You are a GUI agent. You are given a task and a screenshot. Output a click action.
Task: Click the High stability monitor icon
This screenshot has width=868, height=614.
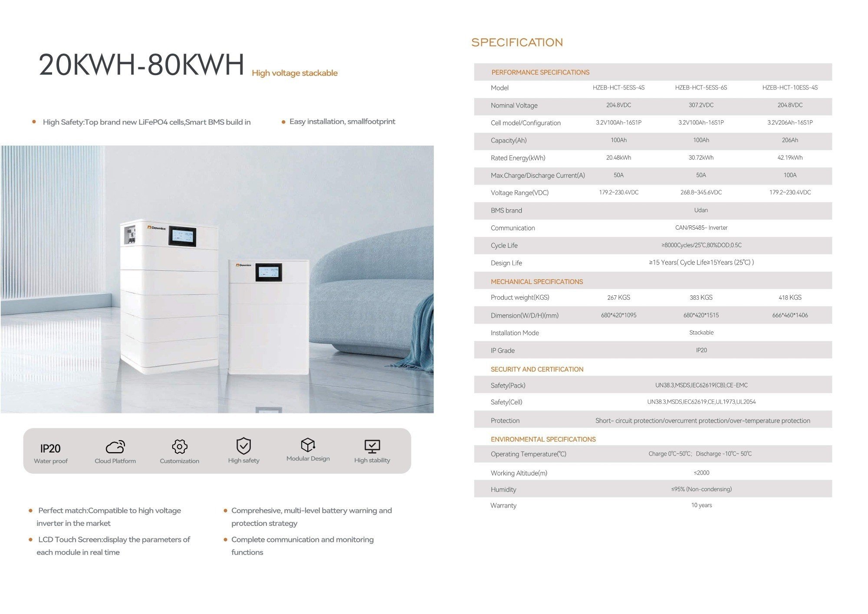pos(372,446)
